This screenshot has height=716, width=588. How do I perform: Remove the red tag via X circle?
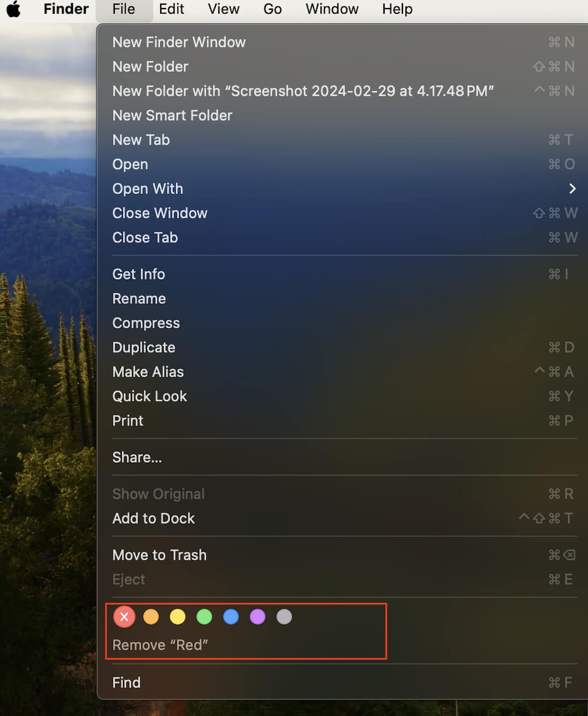[x=124, y=617]
